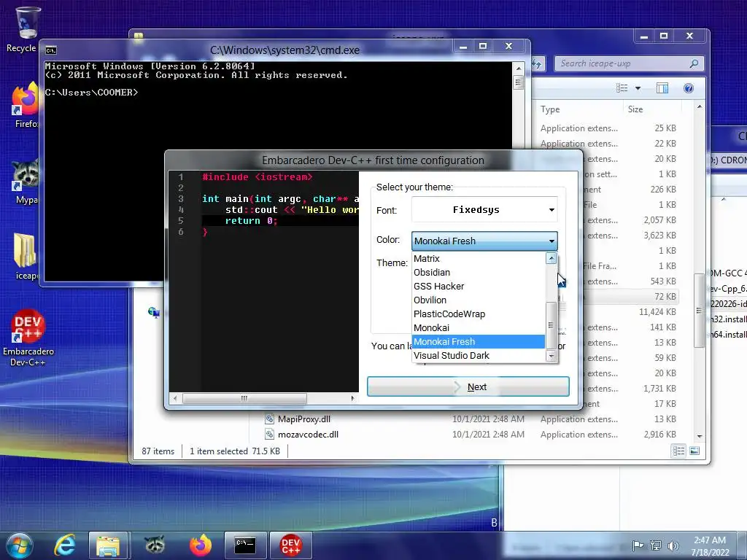The image size is (747, 560).
Task: Click cmd.exe title bar system icon
Action: 51,50
